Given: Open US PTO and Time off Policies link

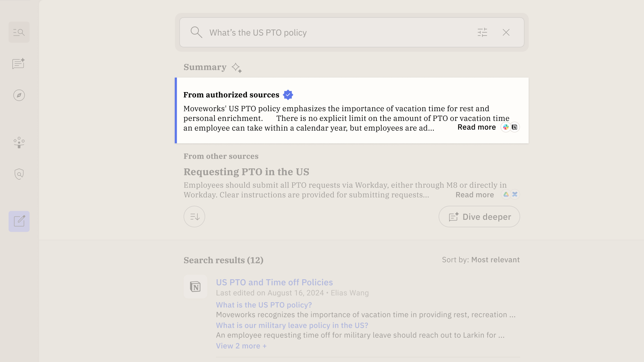Looking at the screenshot, I should tap(274, 282).
